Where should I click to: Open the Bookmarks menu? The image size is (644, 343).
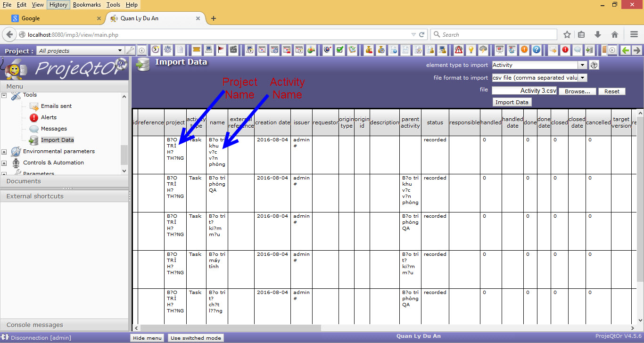click(x=87, y=5)
